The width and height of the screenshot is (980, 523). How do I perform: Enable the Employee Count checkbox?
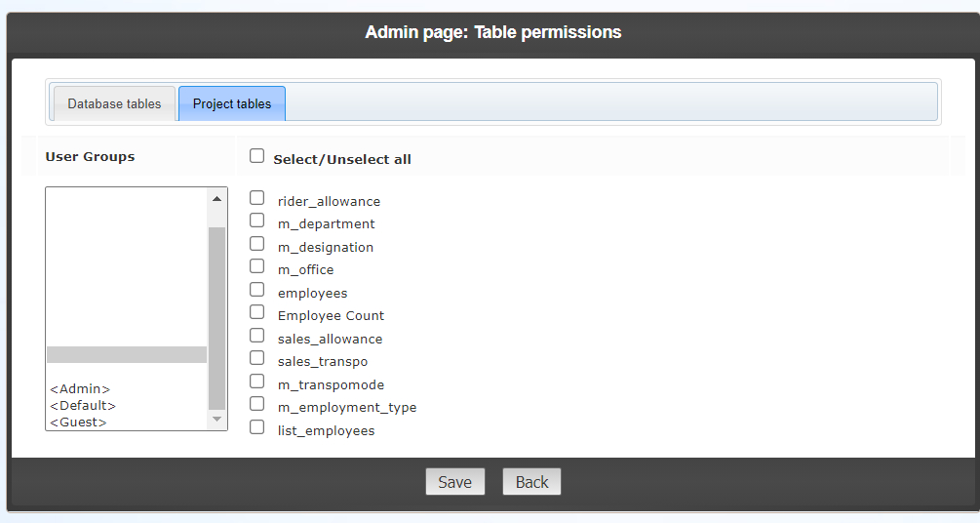257,312
